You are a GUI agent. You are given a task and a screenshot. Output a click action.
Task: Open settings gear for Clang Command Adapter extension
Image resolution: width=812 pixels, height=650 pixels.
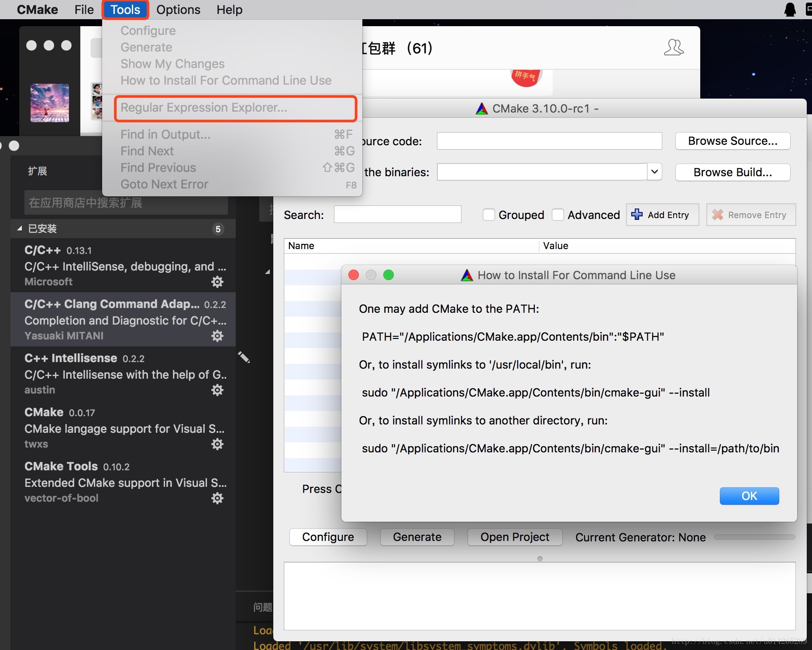217,336
